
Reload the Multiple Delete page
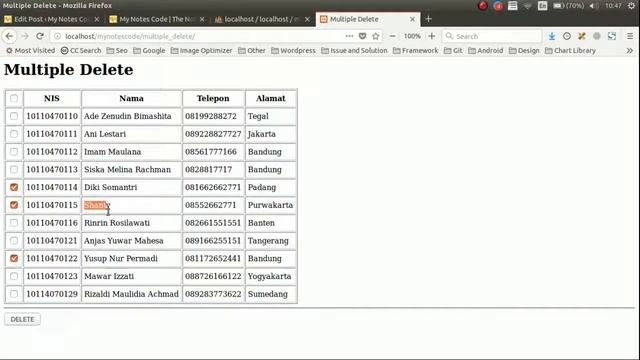pos(40,36)
